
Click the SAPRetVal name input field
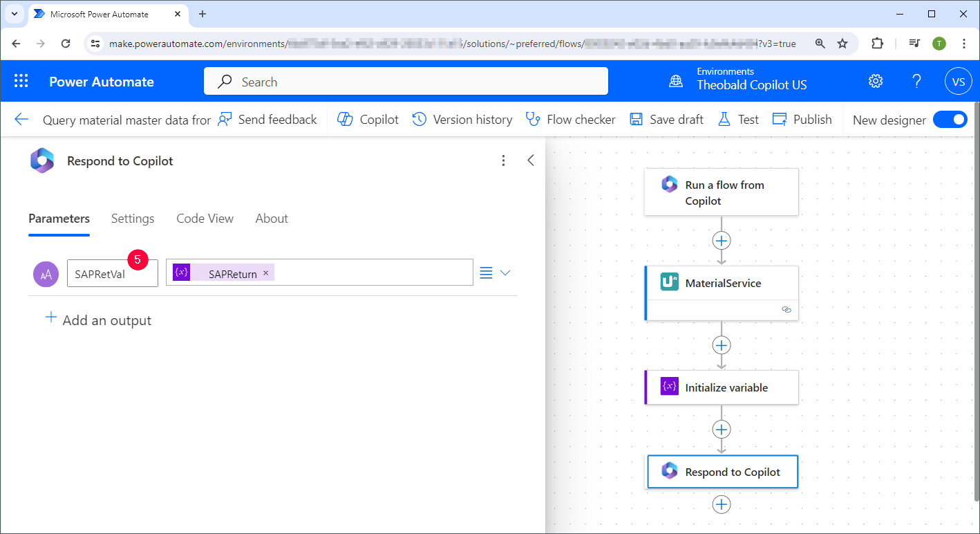point(113,273)
